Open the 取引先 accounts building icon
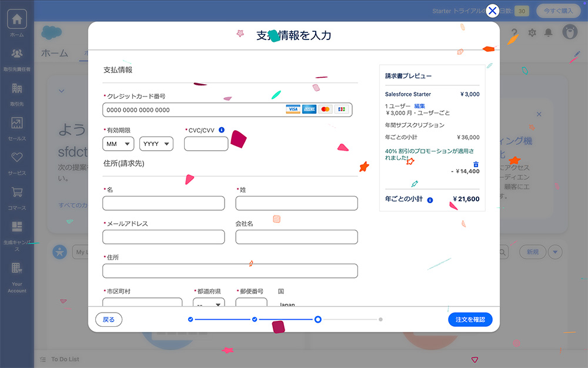The height and width of the screenshot is (368, 588). coord(17,88)
